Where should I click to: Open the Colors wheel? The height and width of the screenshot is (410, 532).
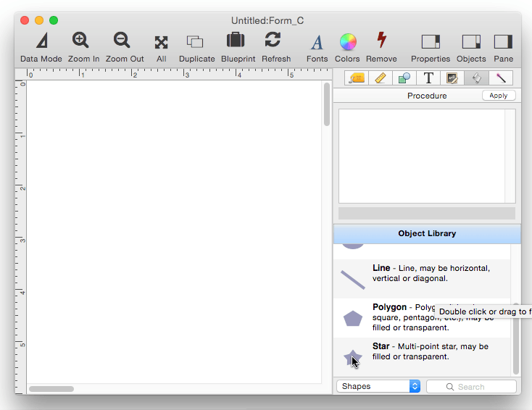point(348,42)
